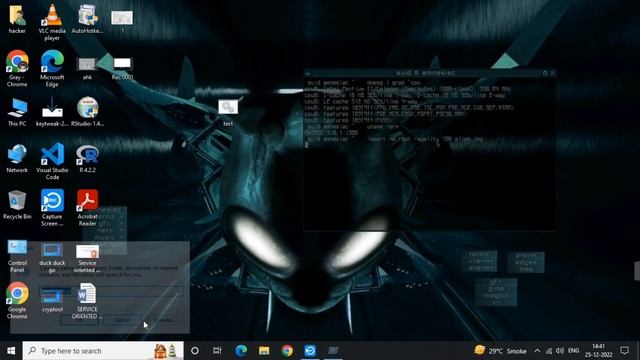
Task: Open the notification center icon
Action: click(x=624, y=351)
